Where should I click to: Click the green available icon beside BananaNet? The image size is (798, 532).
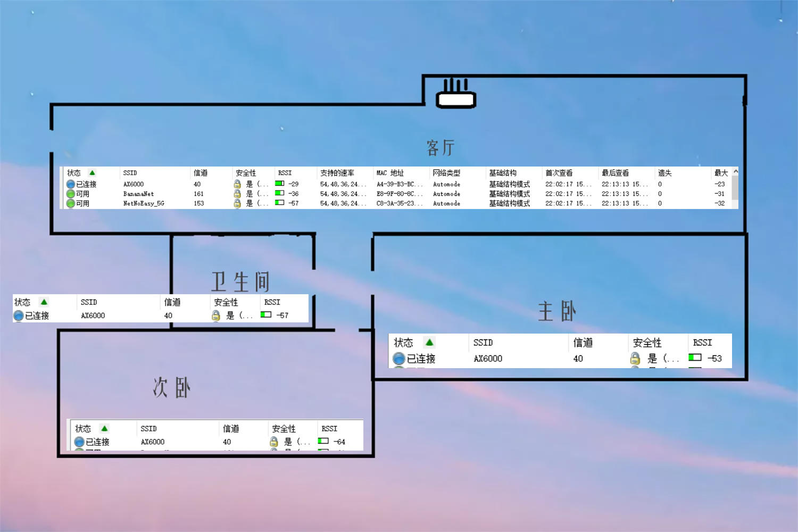70,194
